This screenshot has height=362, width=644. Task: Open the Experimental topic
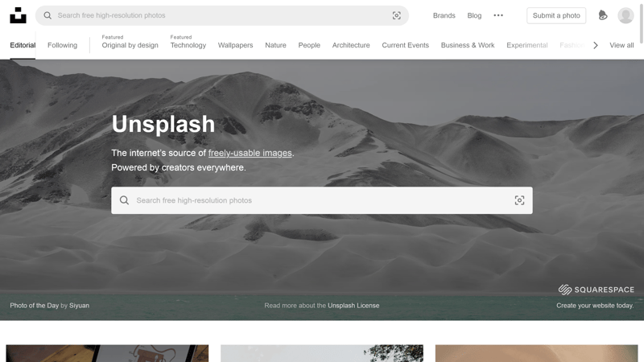pos(527,45)
